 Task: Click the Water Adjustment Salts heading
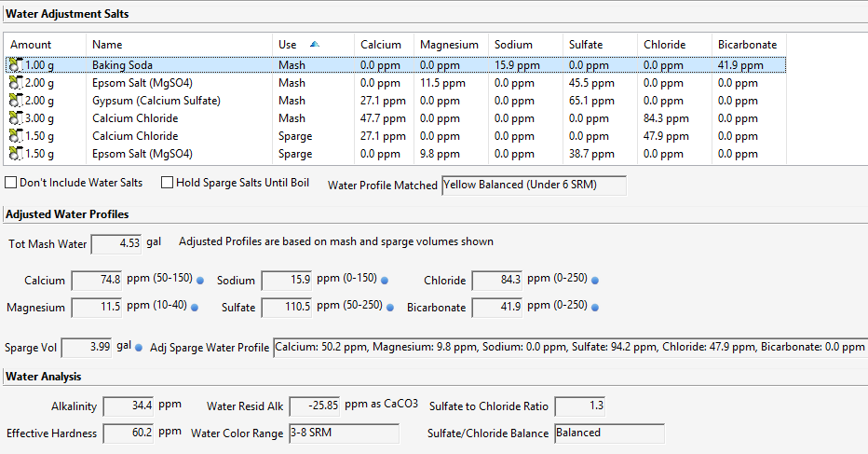[x=67, y=14]
